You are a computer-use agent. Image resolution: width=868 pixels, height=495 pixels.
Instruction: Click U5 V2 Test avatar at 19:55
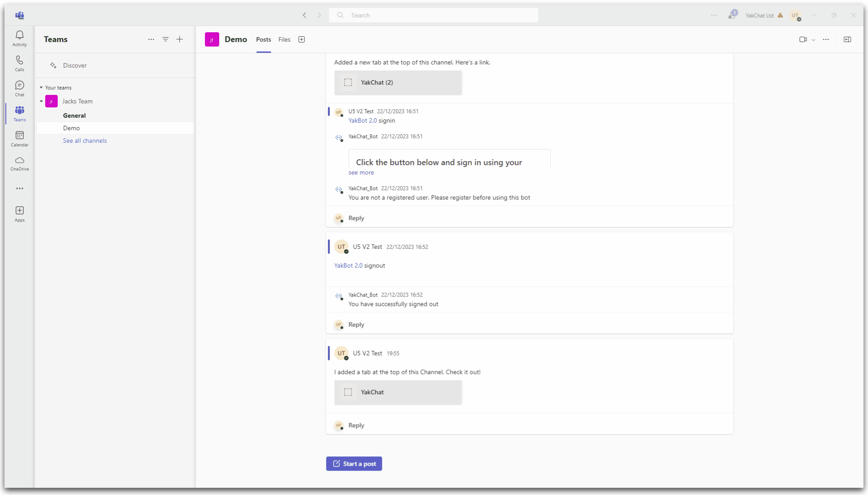(341, 353)
